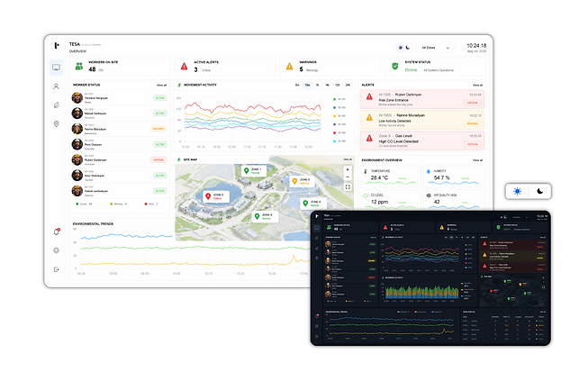The width and height of the screenshot is (588, 381).
Task: Click the Humidity 54.7 % tile
Action: [453, 177]
